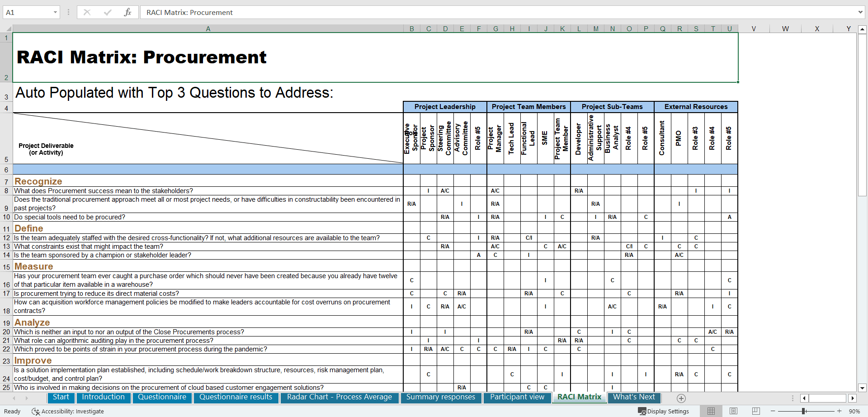Select the Questionnaire results sheet
868x417 pixels.
(x=236, y=398)
